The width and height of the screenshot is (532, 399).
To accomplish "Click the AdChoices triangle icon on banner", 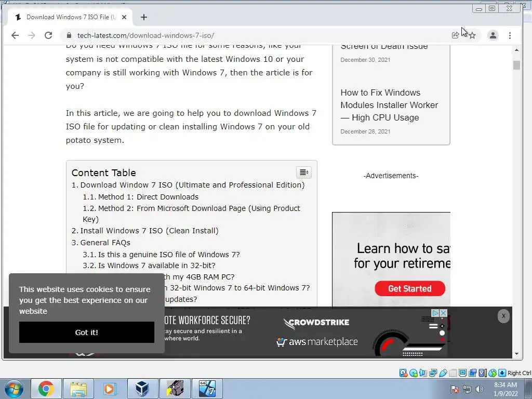I will click(x=435, y=313).
